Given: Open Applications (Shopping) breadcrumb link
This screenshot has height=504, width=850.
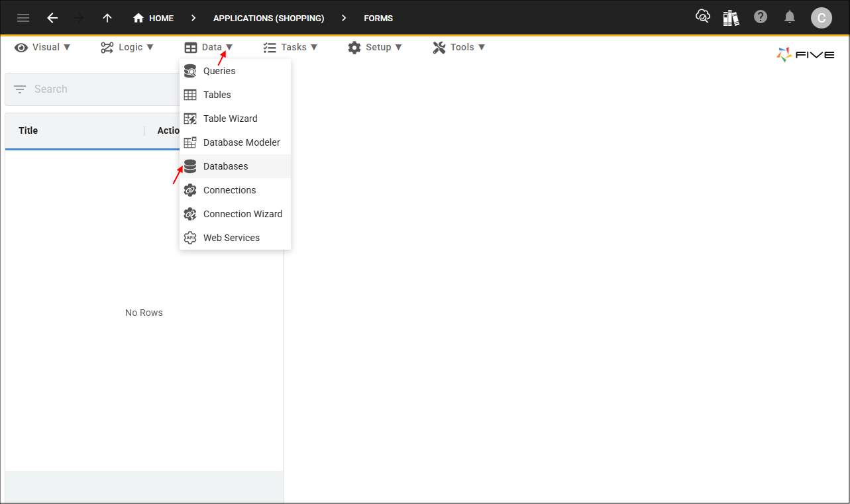Looking at the screenshot, I should tap(268, 18).
